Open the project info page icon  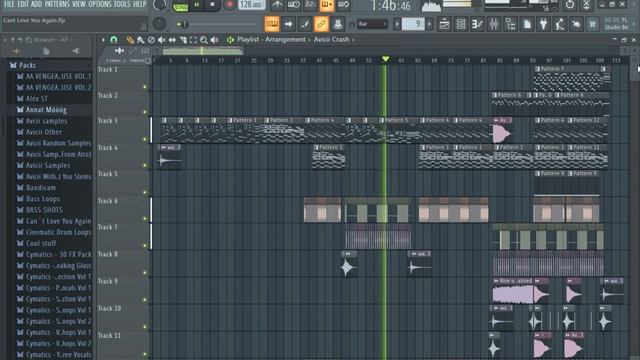[527, 24]
